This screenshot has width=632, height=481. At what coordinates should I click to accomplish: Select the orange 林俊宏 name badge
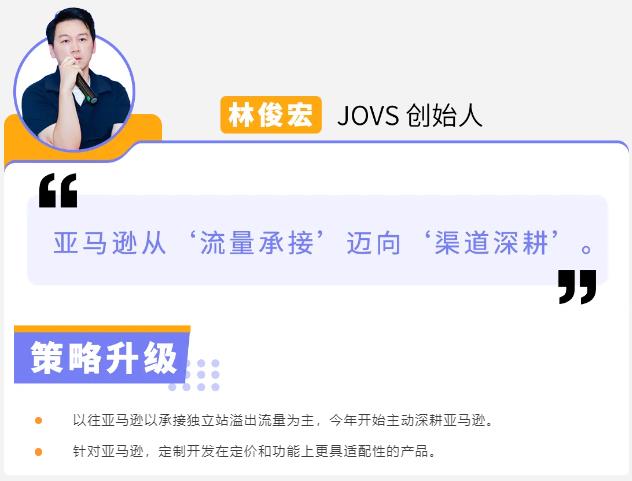pyautogui.click(x=271, y=115)
